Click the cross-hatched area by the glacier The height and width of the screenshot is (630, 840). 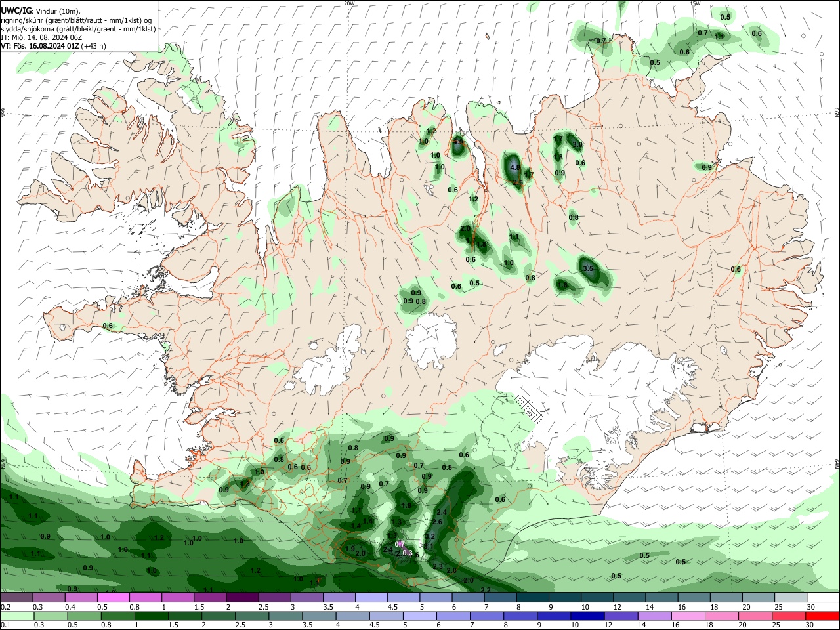530,409
